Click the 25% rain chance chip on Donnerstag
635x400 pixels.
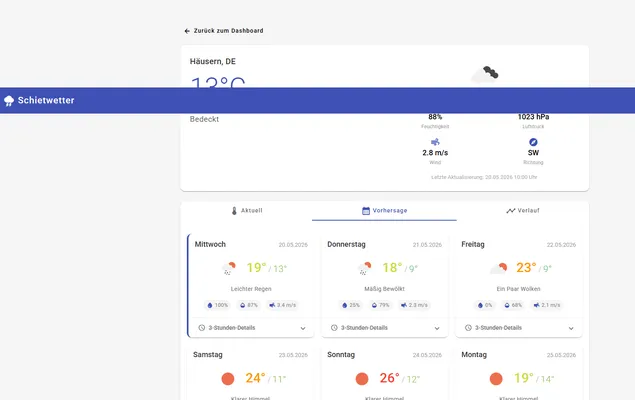click(351, 305)
